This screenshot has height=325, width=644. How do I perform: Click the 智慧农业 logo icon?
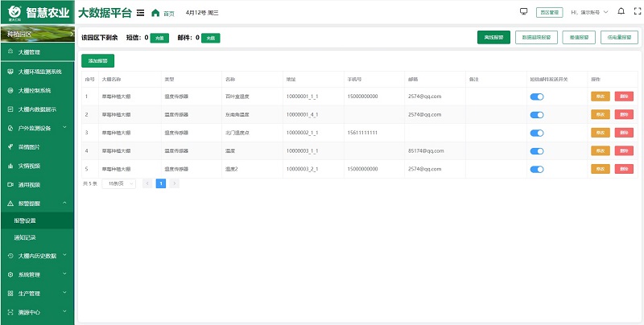click(11, 13)
